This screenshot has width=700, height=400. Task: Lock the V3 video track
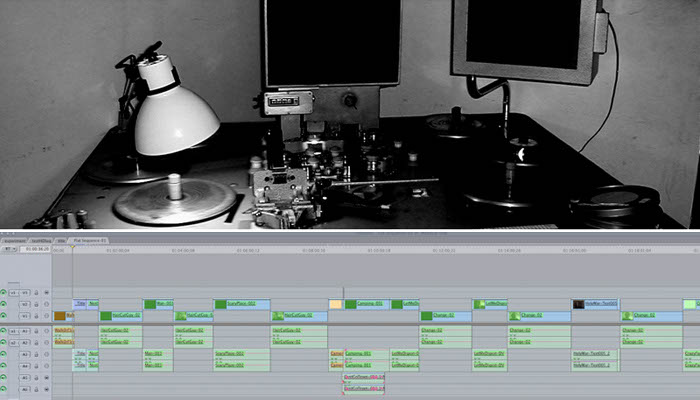pos(36,292)
